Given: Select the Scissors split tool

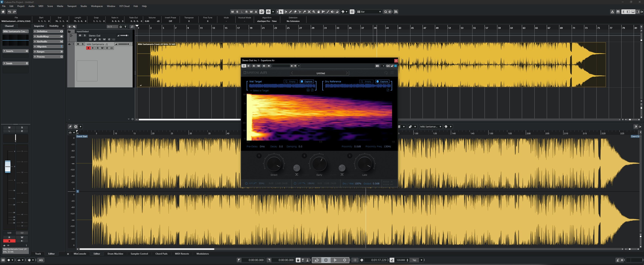Looking at the screenshot, I should coord(300,11).
